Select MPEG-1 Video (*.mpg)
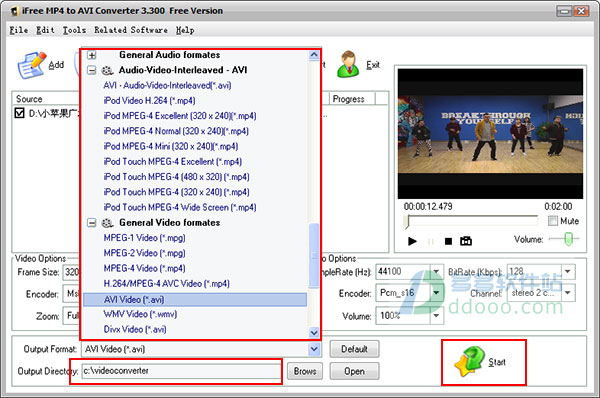 tap(144, 238)
